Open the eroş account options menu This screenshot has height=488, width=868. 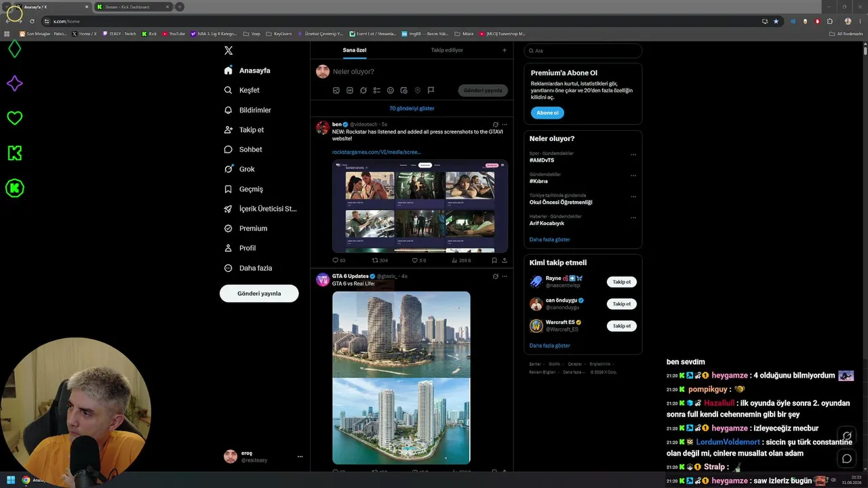[300, 457]
